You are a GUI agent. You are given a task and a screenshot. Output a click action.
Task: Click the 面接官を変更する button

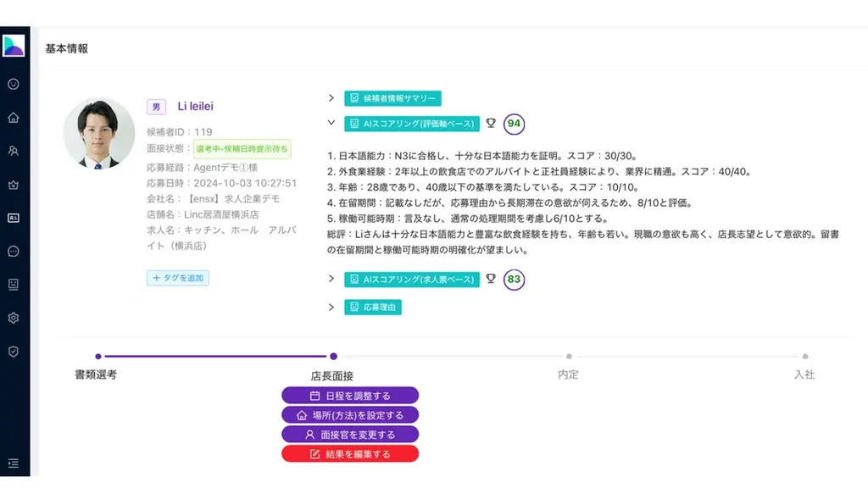349,434
